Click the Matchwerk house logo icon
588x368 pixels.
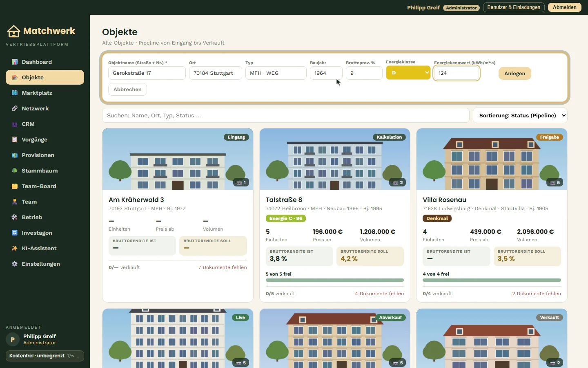click(x=13, y=31)
